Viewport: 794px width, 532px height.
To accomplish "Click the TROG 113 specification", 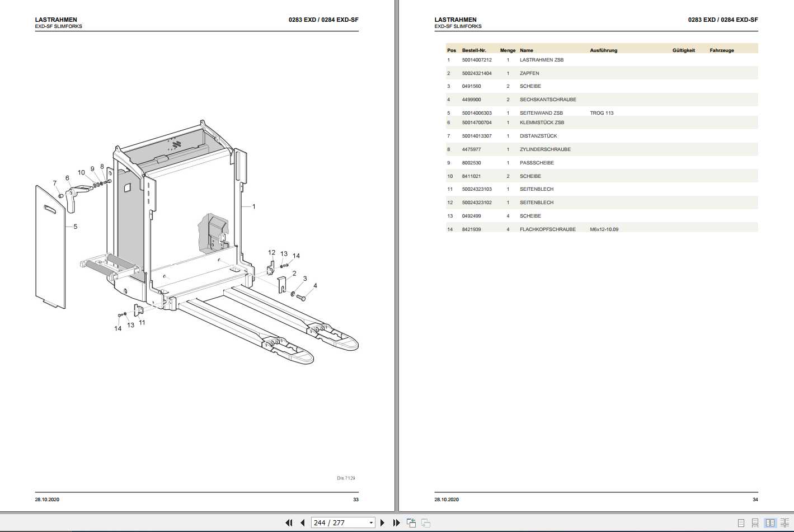I will coord(602,113).
